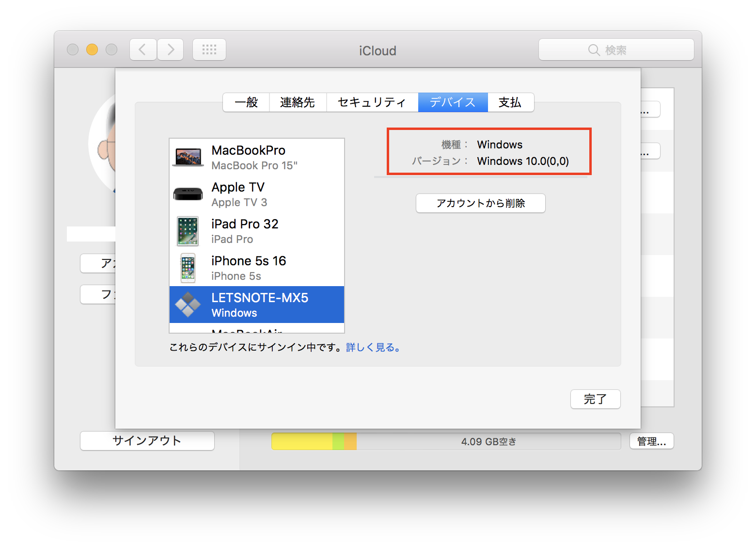Click the サインアウト button
Image resolution: width=756 pixels, height=548 pixels.
pyautogui.click(x=147, y=441)
